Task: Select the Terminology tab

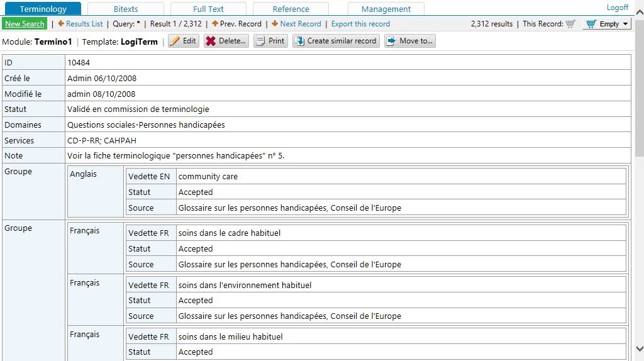Action: click(43, 9)
